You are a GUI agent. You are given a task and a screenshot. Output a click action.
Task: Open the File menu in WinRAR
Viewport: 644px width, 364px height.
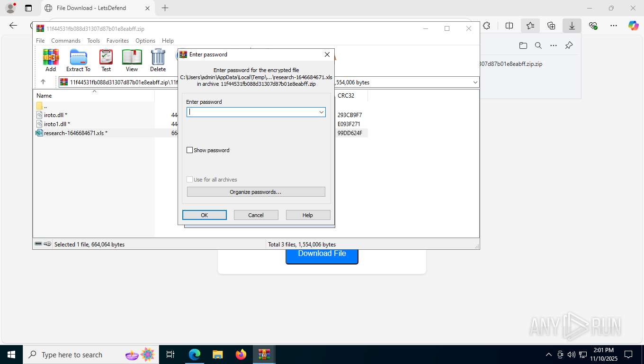pos(40,41)
